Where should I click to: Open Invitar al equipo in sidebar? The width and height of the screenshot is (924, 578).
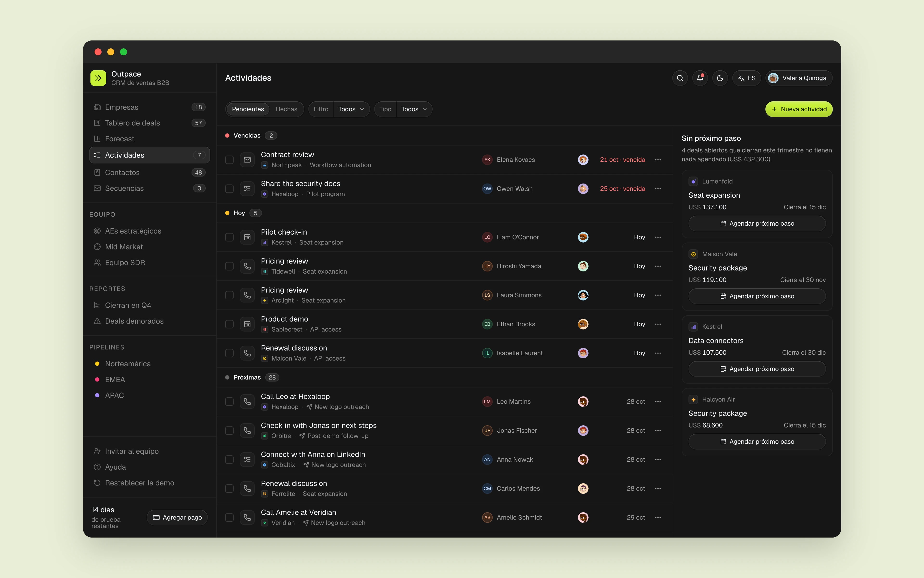pyautogui.click(x=149, y=452)
